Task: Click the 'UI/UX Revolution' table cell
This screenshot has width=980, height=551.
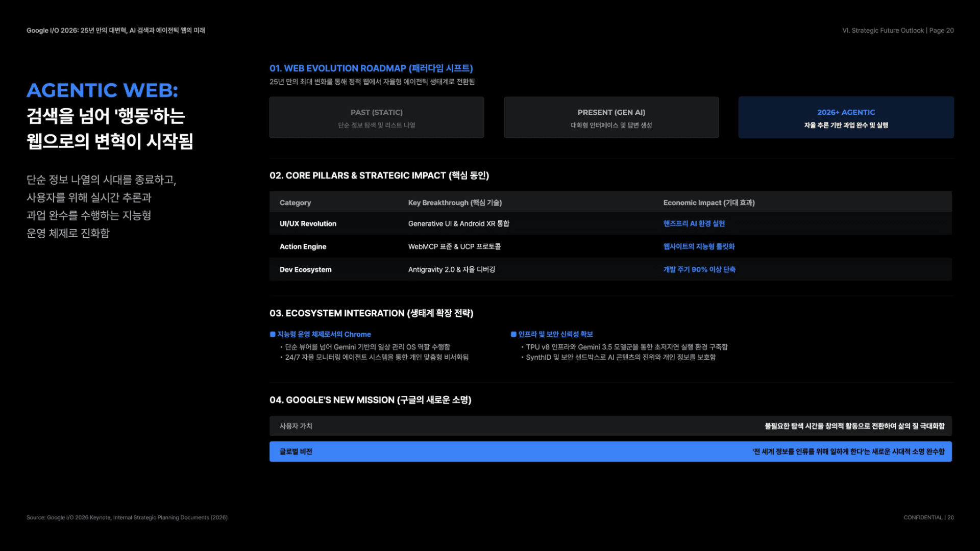Action: [x=308, y=223]
